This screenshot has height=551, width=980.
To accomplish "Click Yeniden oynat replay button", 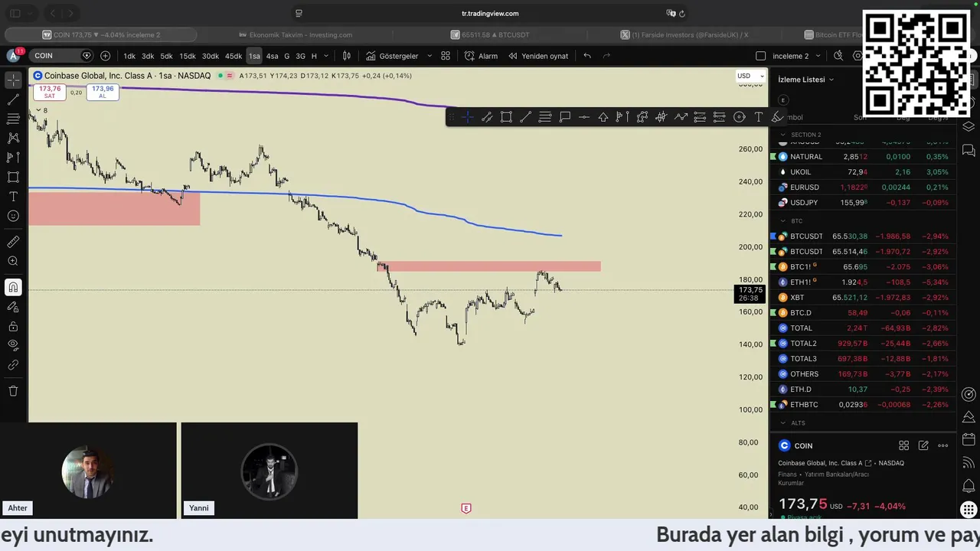I will tap(538, 56).
